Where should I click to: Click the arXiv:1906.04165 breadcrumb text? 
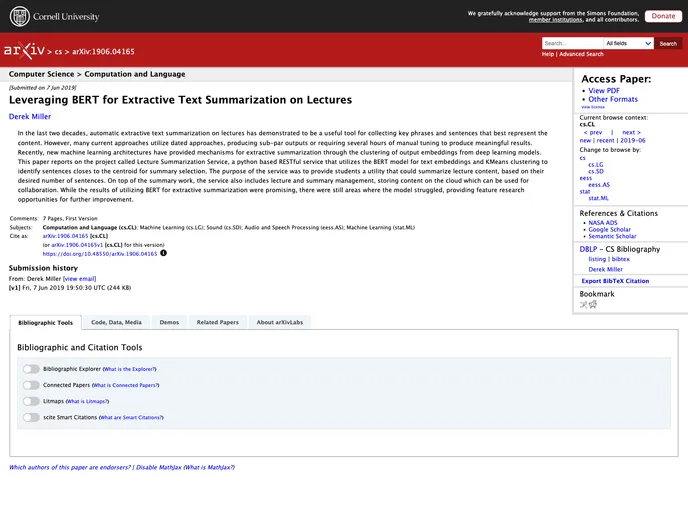coord(104,51)
